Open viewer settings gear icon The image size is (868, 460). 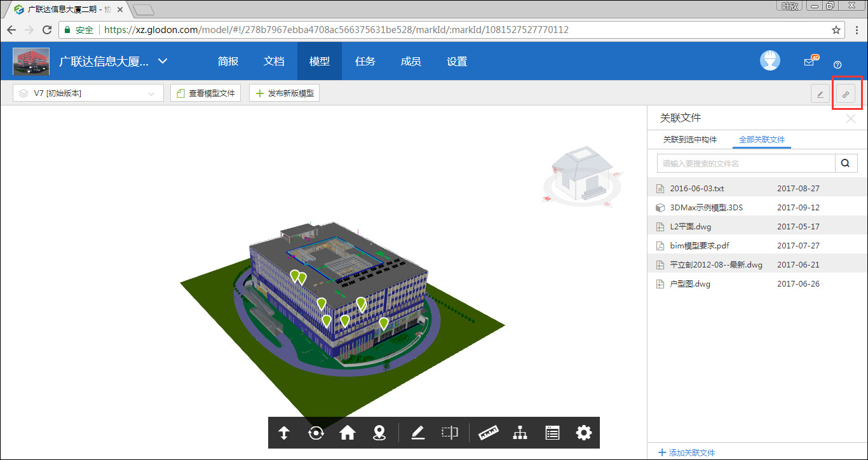point(583,433)
